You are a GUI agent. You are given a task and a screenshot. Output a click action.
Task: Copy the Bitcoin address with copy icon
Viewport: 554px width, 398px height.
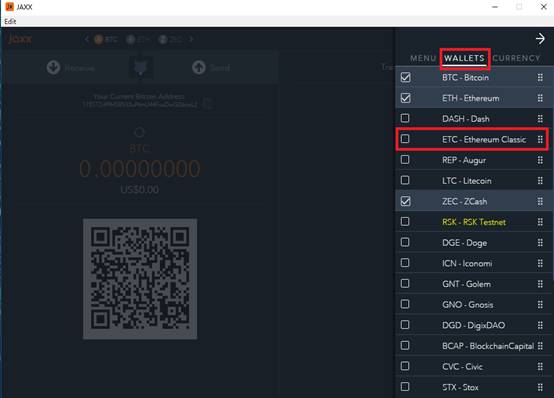209,104
